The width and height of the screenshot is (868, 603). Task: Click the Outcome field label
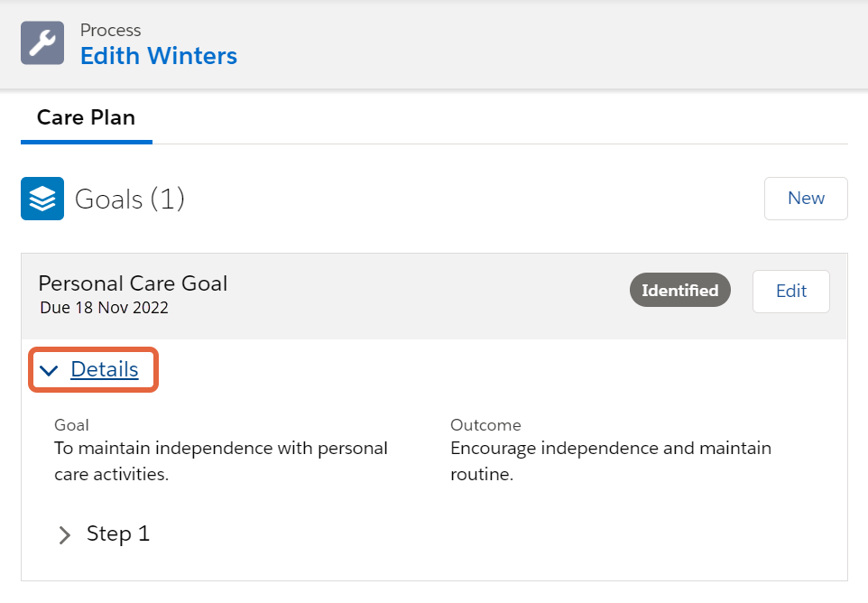click(x=486, y=424)
